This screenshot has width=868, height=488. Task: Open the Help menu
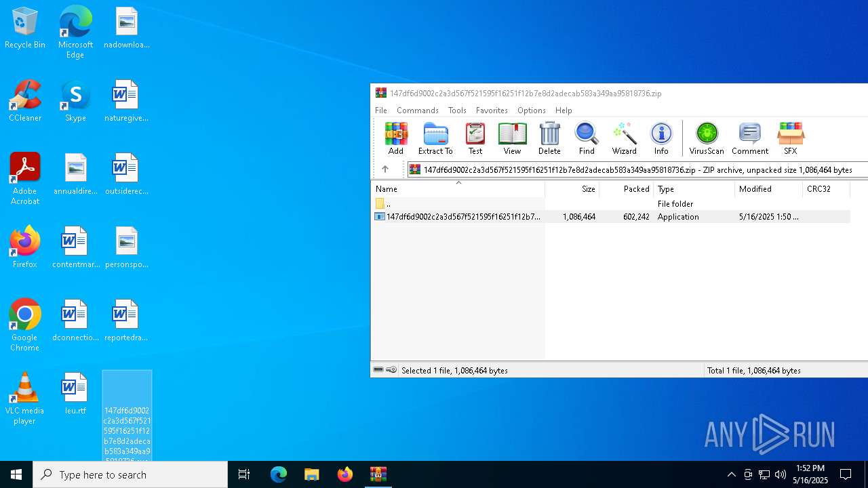click(x=564, y=110)
